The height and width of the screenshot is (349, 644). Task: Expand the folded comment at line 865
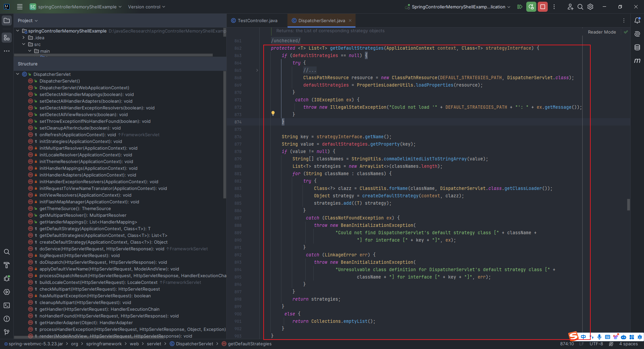click(x=257, y=70)
